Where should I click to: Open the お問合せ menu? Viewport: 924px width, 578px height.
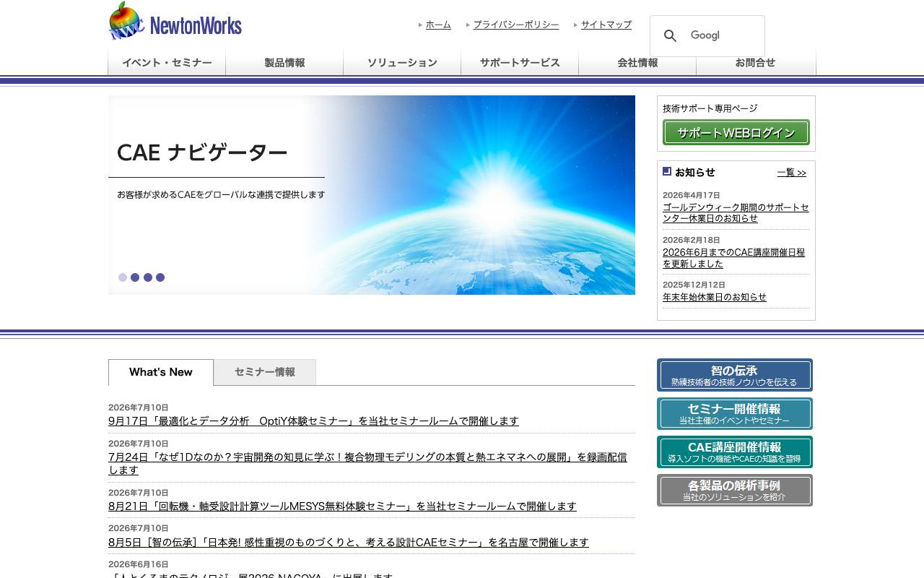756,63
